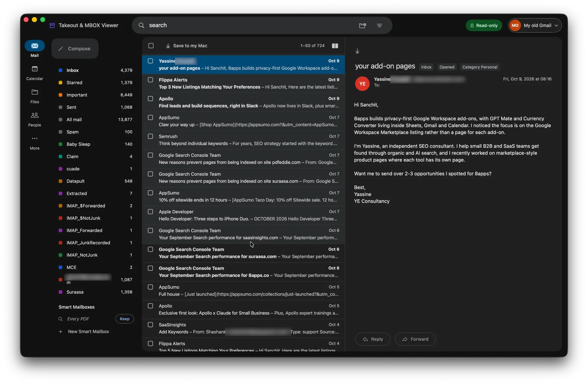Click the folder icon in search bar

point(363,26)
